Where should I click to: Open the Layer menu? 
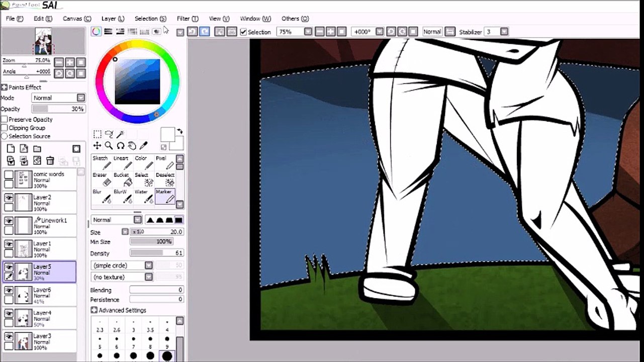tap(113, 19)
